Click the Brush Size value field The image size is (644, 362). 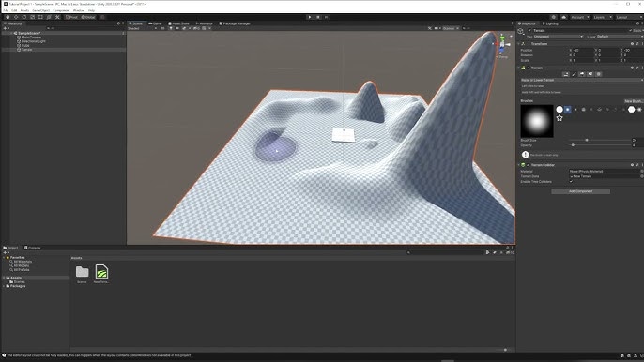click(x=637, y=141)
